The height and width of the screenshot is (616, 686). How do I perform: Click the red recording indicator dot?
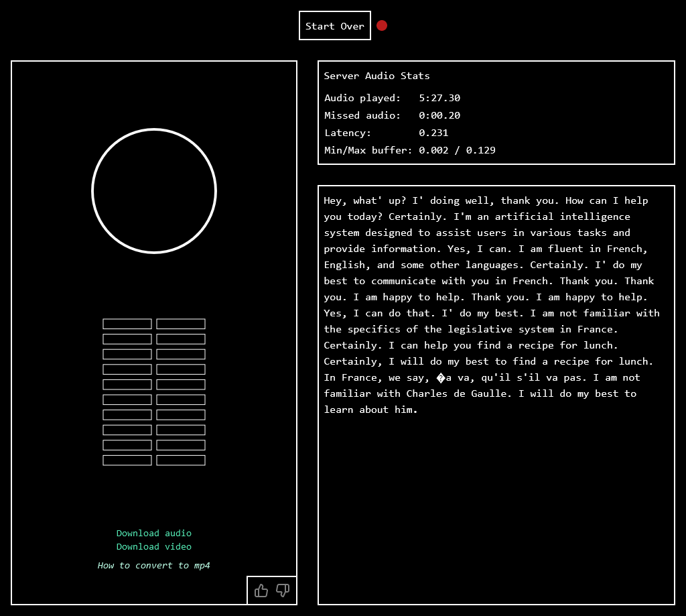tap(382, 25)
